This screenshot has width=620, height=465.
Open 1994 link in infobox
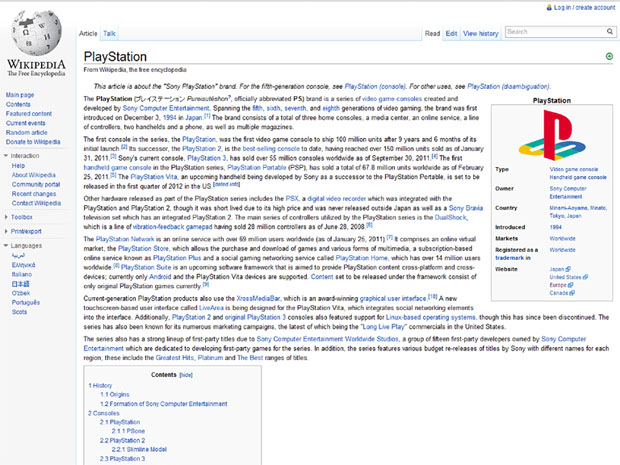click(555, 227)
